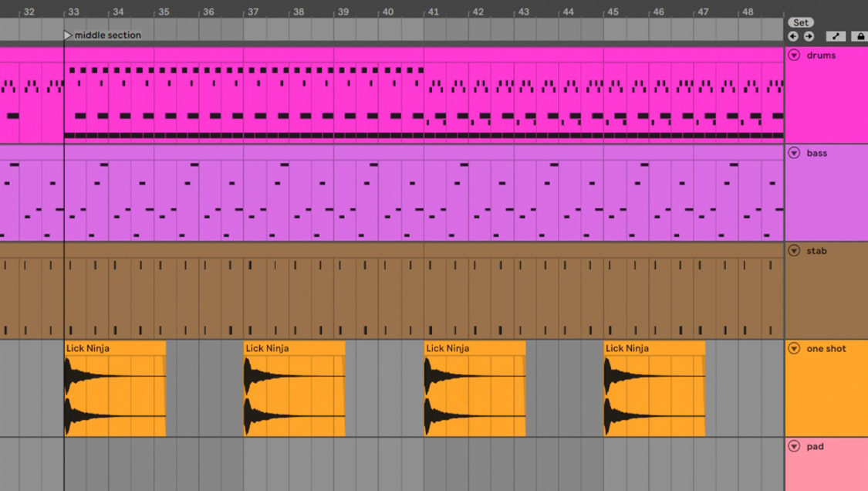Enable Draw Mode with the pencil icon
The image size is (868, 491).
click(x=835, y=36)
